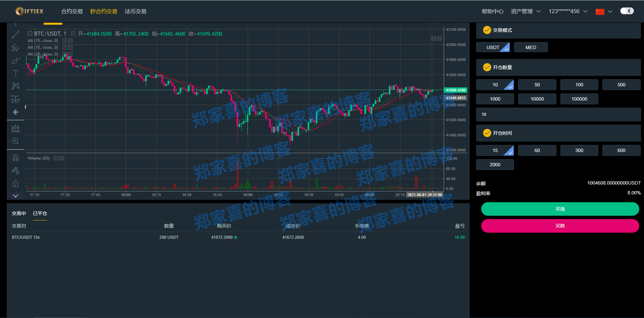Image resolution: width=644 pixels, height=318 pixels.
Task: Toggle the dark theme switch
Action: click(x=627, y=10)
